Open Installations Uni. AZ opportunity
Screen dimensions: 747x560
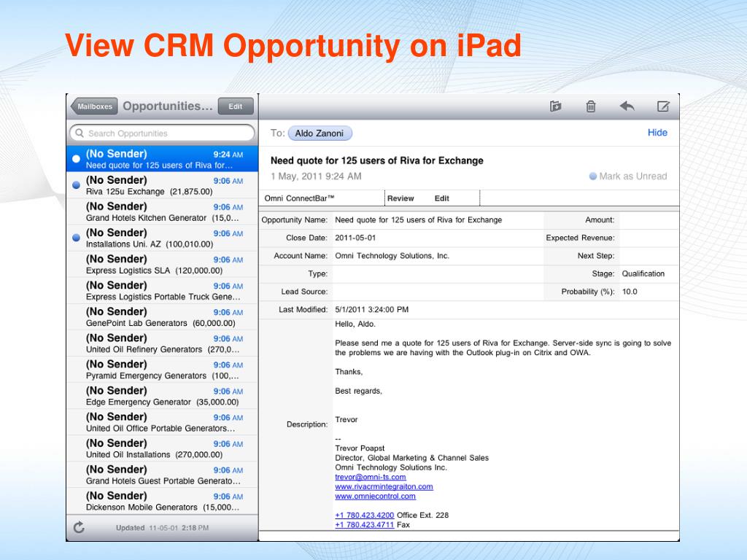(x=162, y=238)
